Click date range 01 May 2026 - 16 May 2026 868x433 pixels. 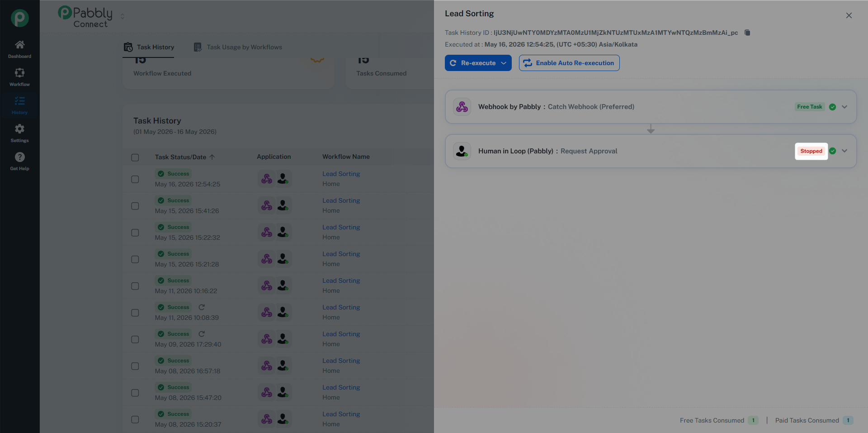pyautogui.click(x=175, y=132)
